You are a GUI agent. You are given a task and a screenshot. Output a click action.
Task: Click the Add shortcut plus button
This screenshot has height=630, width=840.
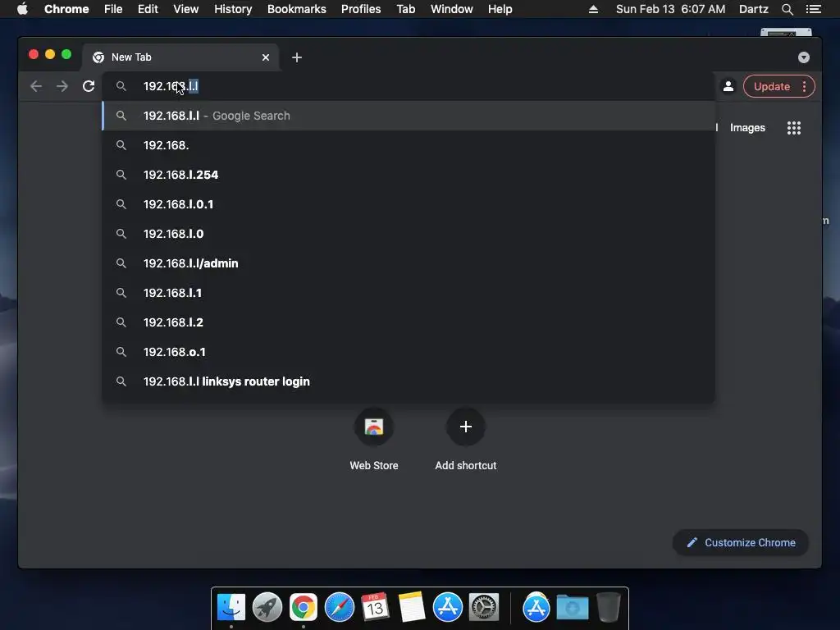466,427
